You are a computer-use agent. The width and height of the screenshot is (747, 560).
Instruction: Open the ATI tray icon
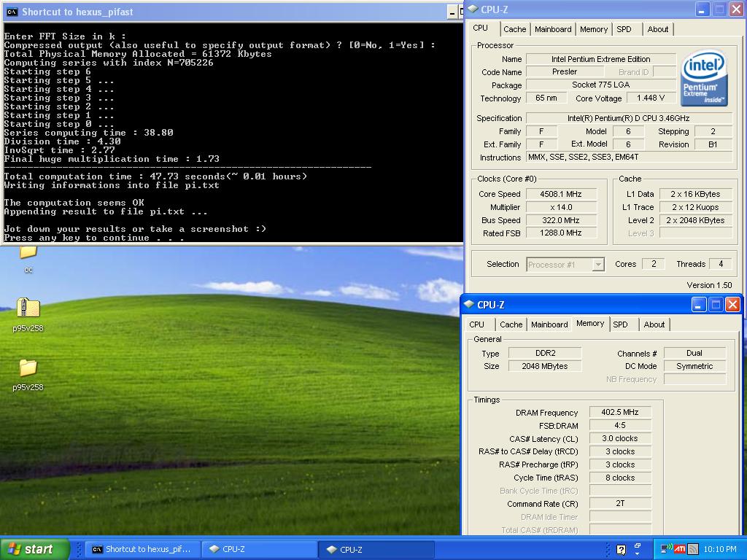[x=680, y=549]
